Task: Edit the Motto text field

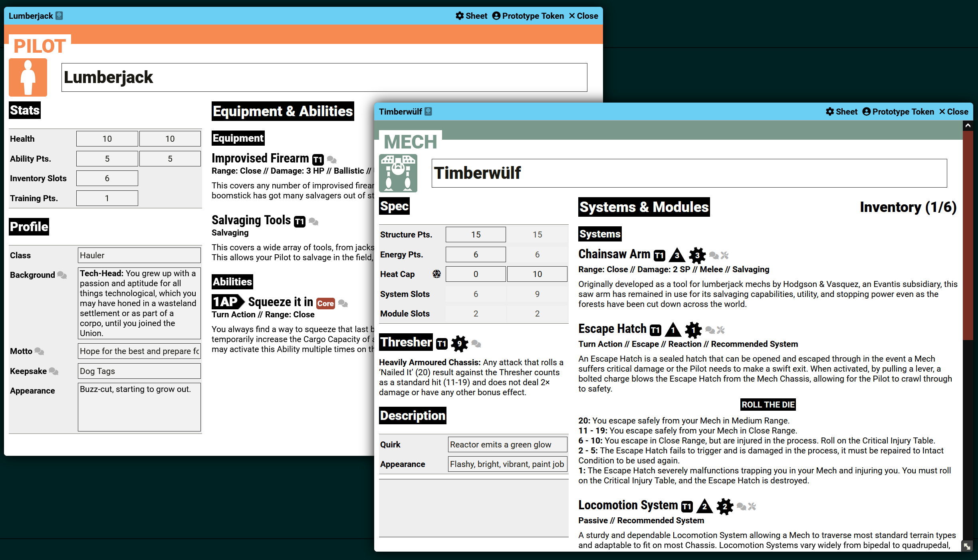Action: (139, 351)
